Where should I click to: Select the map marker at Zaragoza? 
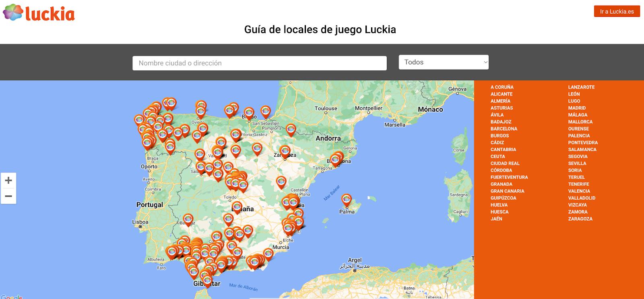[x=285, y=152]
